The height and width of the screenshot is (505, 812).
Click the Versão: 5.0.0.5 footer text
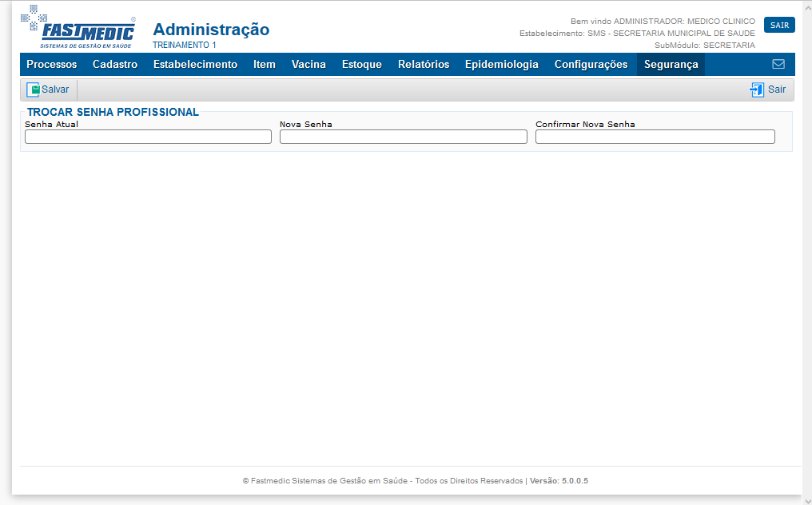[x=559, y=481]
